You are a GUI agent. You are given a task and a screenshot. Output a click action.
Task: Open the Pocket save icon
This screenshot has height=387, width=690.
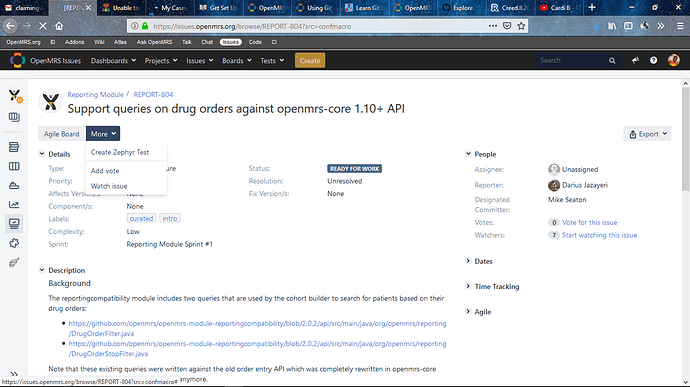(507, 26)
